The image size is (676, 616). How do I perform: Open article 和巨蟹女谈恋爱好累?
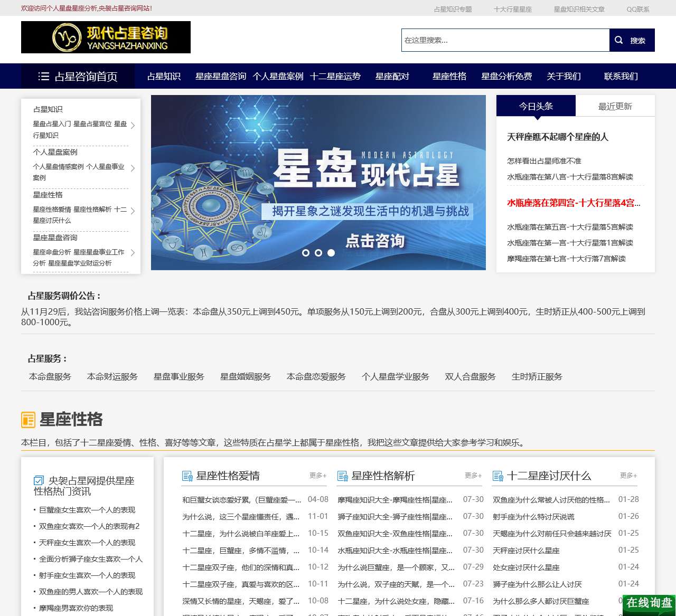242,500
